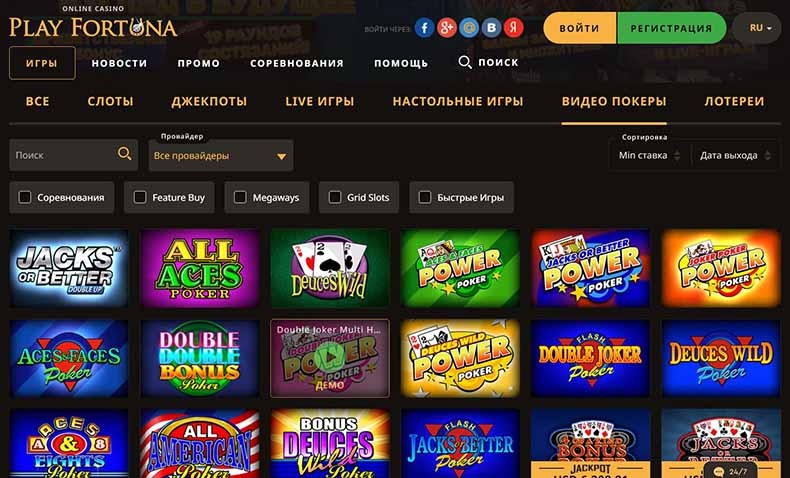Open the All Aces Poker game thumbnail

(x=200, y=268)
